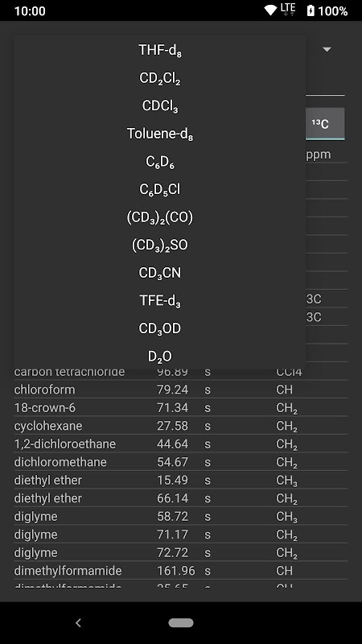Open the chloroform 79.24 row

click(180, 390)
